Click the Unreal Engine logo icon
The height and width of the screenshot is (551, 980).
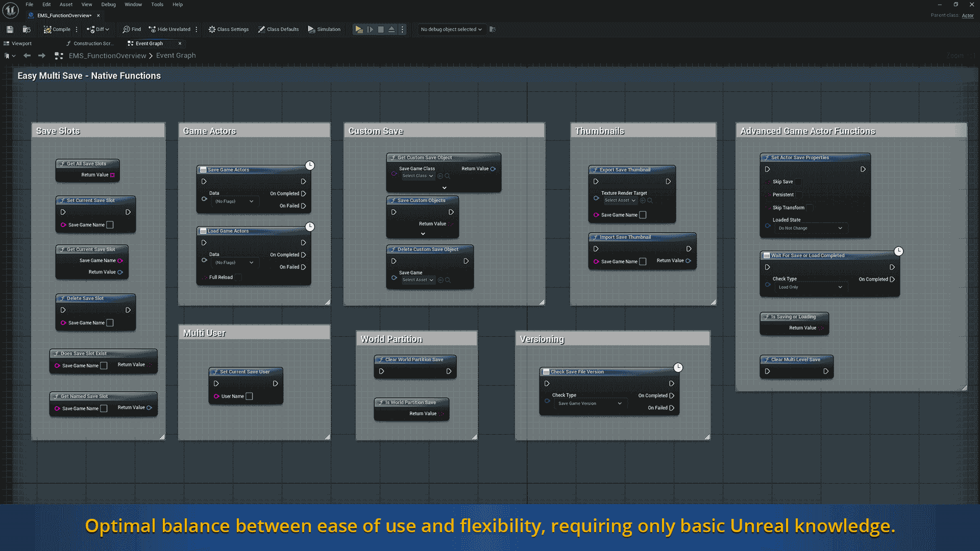10,10
